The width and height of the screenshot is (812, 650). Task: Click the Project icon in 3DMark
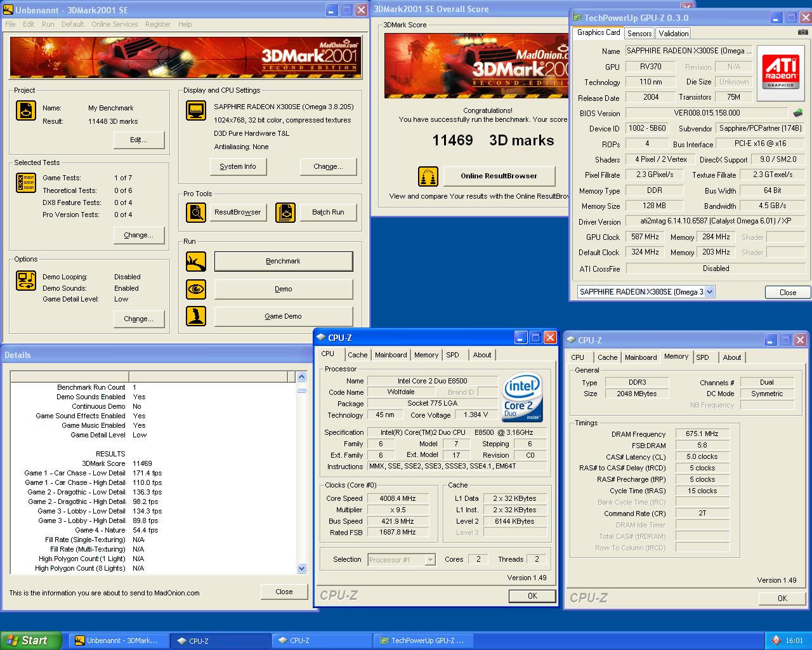(x=25, y=111)
